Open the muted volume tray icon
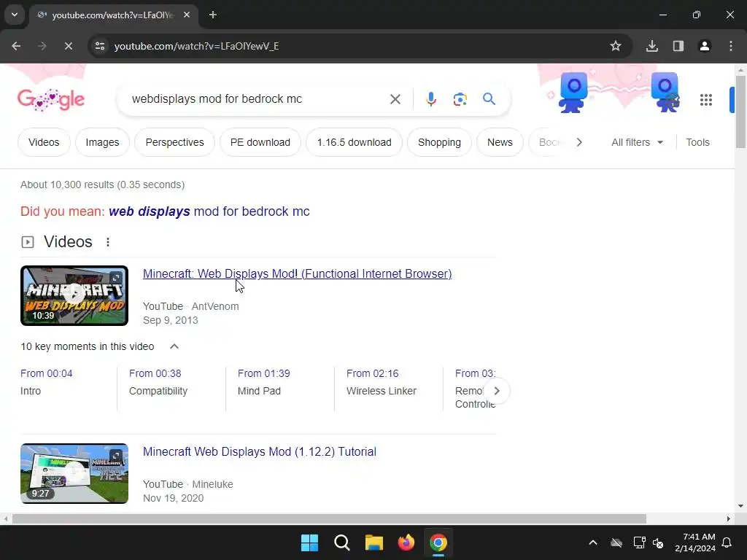 tap(659, 542)
